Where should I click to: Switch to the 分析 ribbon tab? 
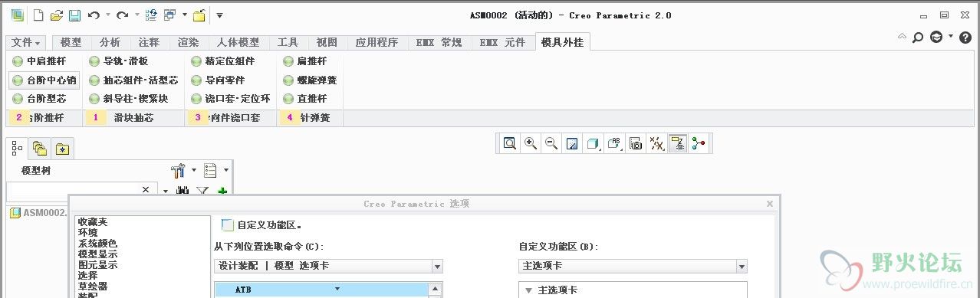(110, 42)
